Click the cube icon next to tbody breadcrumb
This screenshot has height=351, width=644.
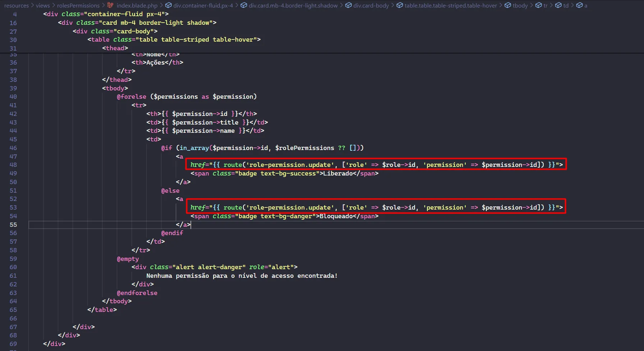(x=508, y=5)
